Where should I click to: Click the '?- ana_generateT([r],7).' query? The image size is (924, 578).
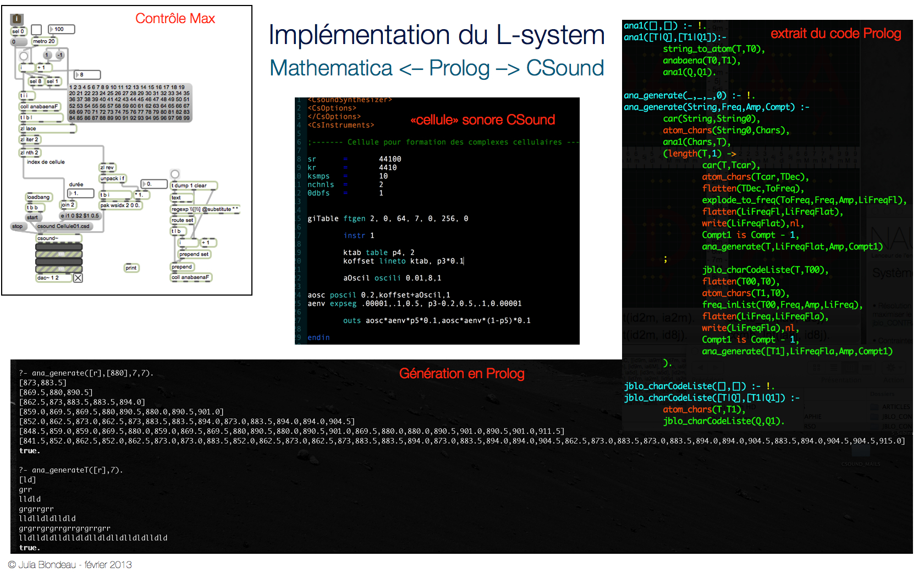click(71, 470)
